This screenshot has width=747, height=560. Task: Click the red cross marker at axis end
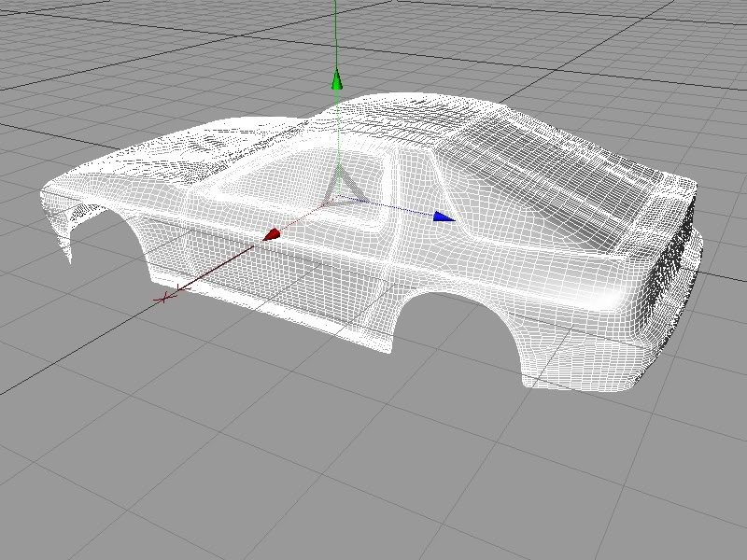167,297
